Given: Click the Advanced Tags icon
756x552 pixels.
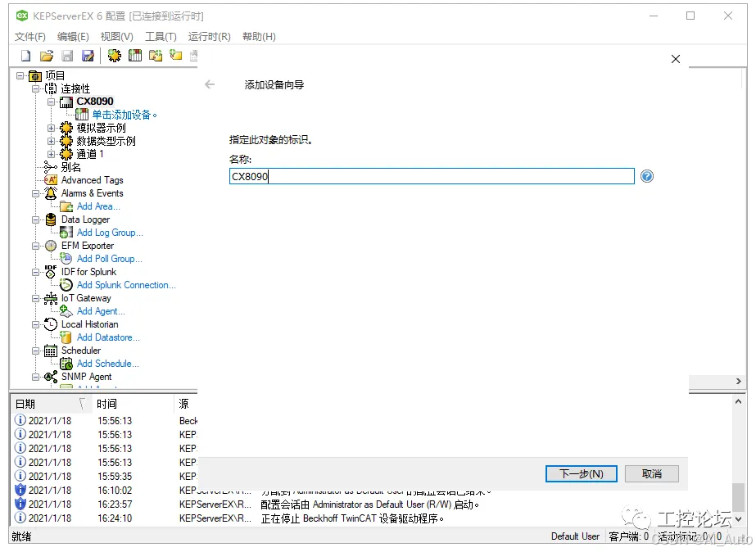Looking at the screenshot, I should pos(51,180).
